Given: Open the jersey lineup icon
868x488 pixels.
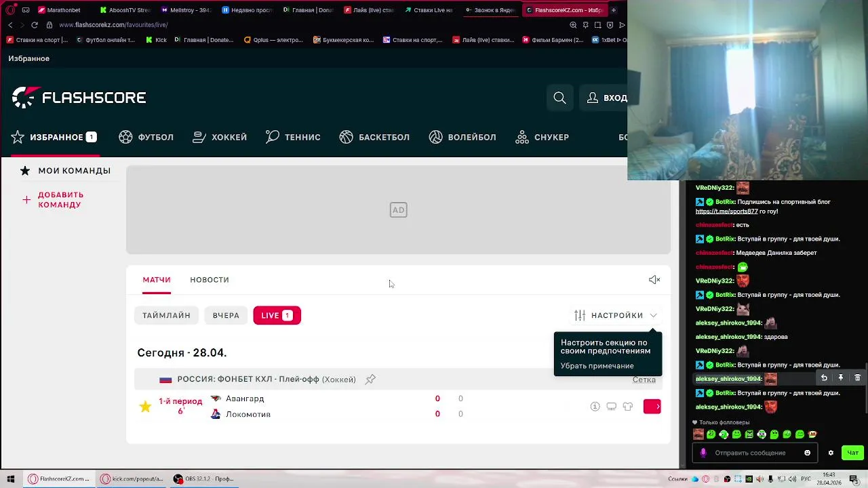Looking at the screenshot, I should pos(628,407).
